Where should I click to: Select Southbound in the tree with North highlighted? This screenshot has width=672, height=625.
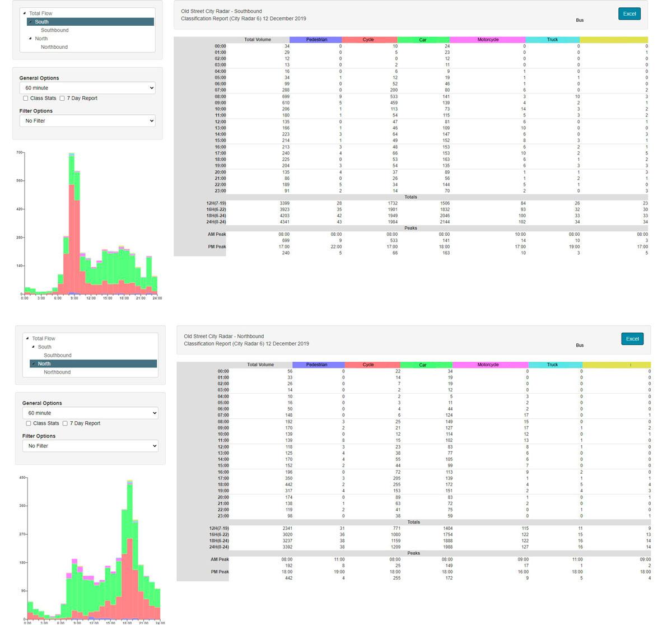(58, 355)
